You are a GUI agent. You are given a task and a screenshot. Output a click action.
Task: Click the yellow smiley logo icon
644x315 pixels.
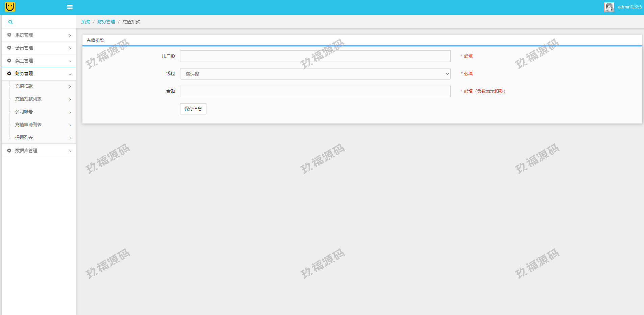[x=10, y=7]
